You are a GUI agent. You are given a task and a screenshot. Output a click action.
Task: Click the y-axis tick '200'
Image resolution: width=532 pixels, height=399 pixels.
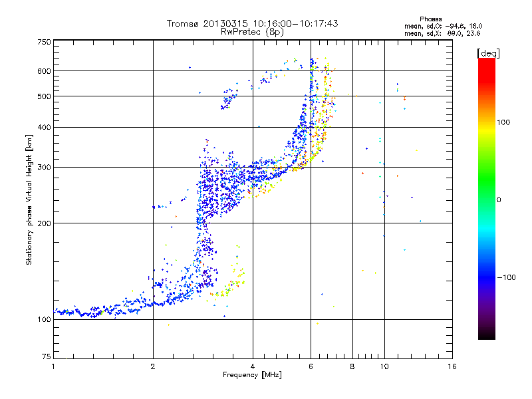click(x=44, y=223)
